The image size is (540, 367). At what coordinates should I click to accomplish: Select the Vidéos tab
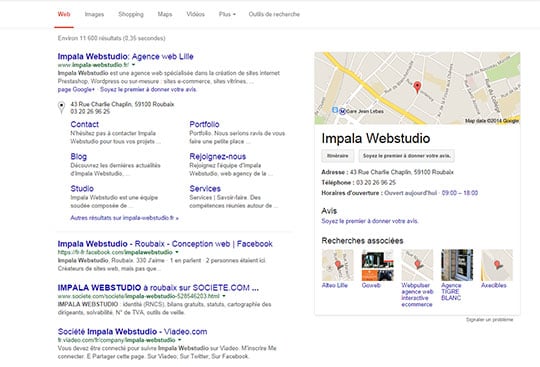[195, 14]
